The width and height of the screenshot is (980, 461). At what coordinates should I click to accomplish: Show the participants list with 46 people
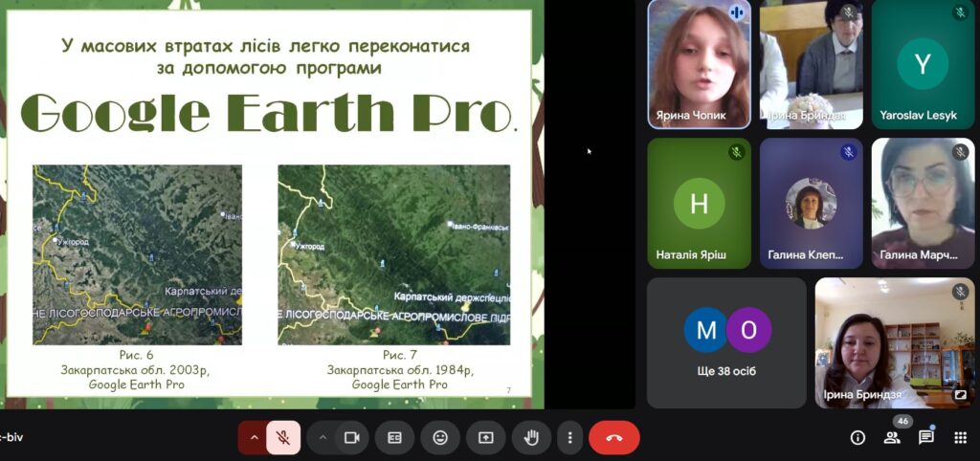[x=892, y=437]
